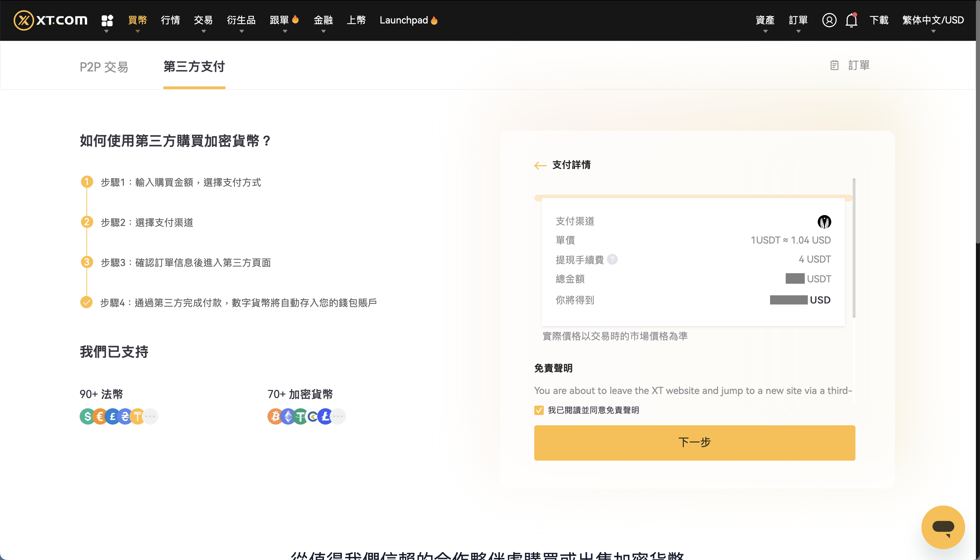The height and width of the screenshot is (560, 980).
Task: Open the notifications bell icon
Action: coord(851,20)
